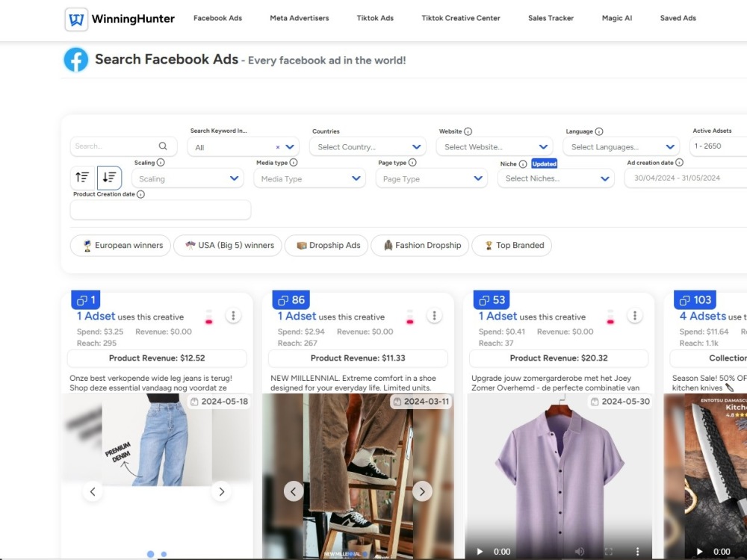Show the next image on the jeans card
747x560 pixels.
(222, 491)
